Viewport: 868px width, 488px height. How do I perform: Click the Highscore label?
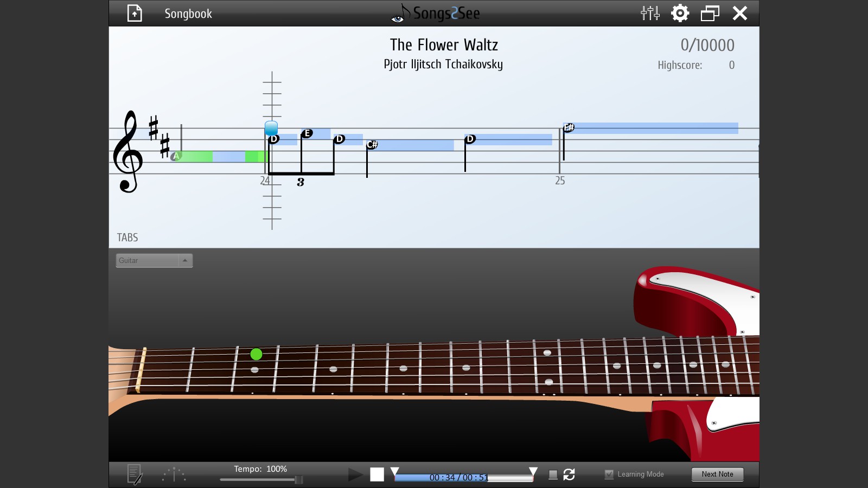pyautogui.click(x=680, y=65)
